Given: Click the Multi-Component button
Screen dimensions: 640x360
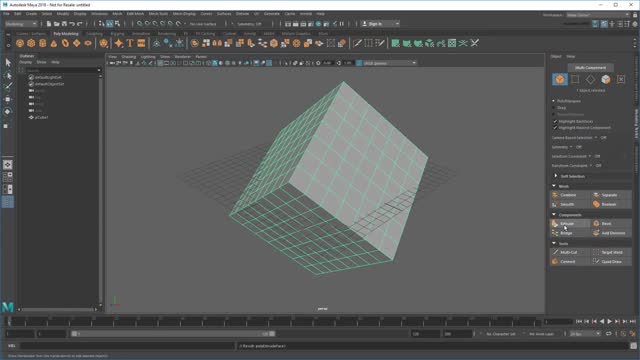Looking at the screenshot, I should tap(591, 68).
